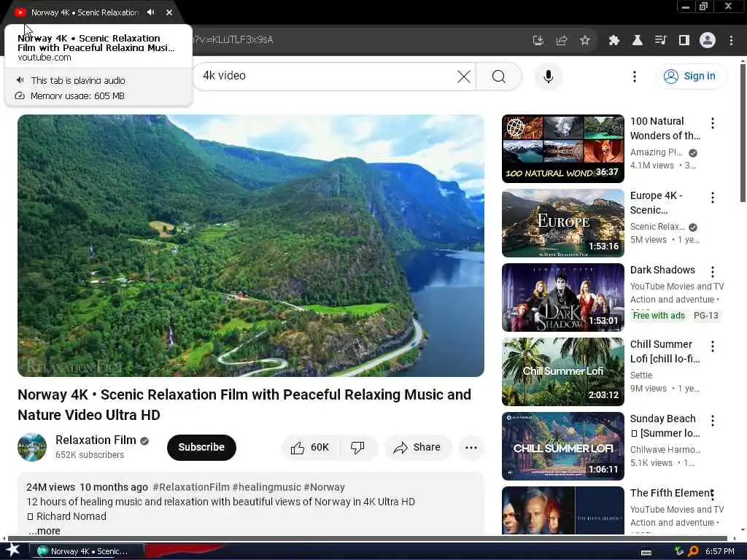Start voice search with the microphone icon
Image resolution: width=747 pixels, height=560 pixels.
pyautogui.click(x=549, y=76)
